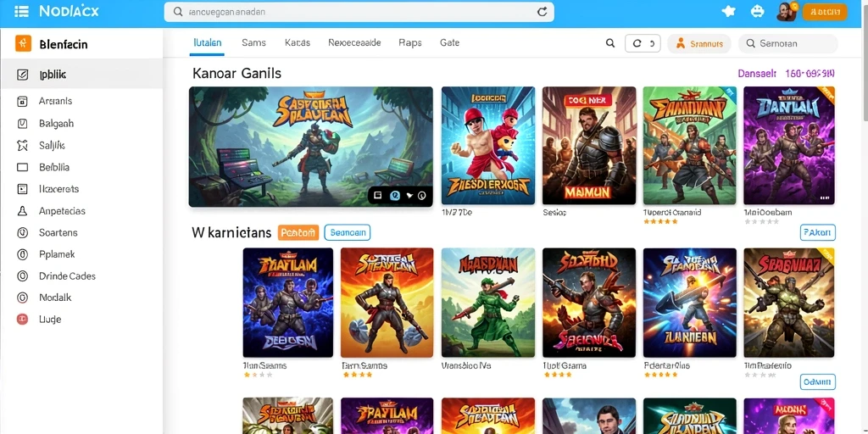Click the star favorites icon in header
Screen dimensions: 868x434
(x=728, y=11)
